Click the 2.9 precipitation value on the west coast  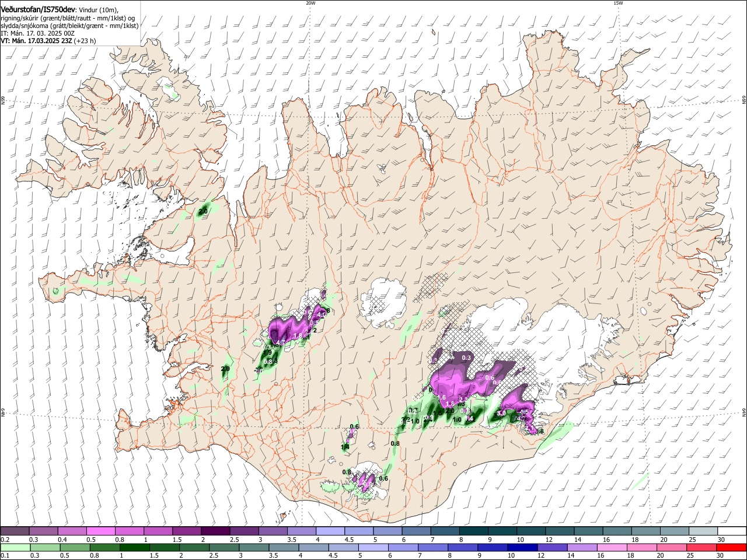coord(225,369)
